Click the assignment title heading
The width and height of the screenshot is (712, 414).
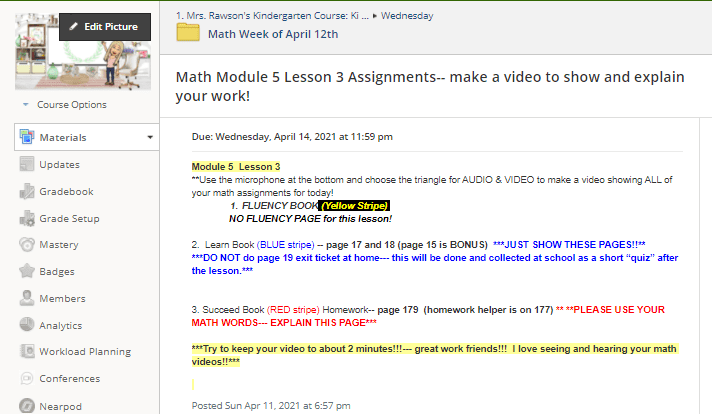(430, 86)
